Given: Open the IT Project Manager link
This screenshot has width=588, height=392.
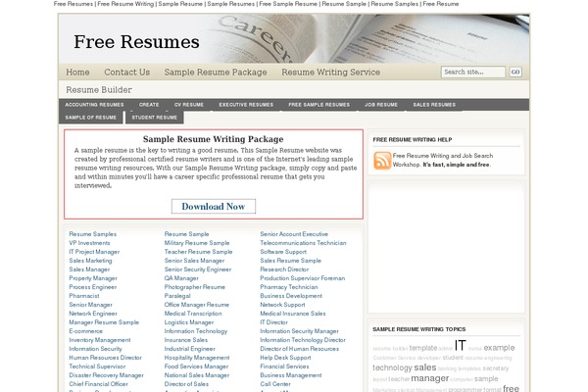Looking at the screenshot, I should point(94,252).
